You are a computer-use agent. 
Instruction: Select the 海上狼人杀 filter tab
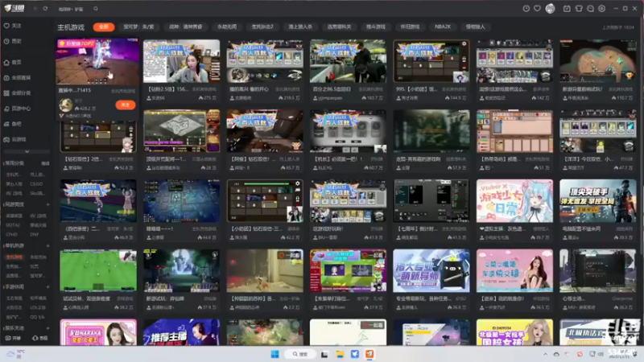[x=300, y=27]
